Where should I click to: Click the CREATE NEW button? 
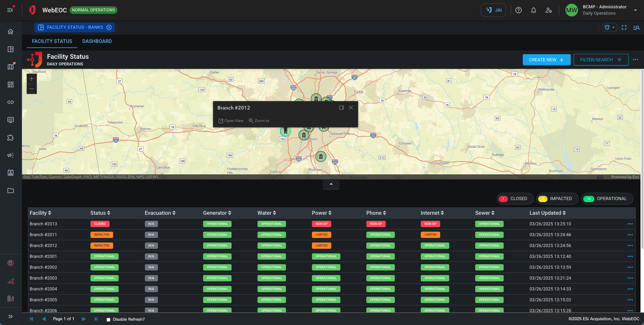click(x=546, y=60)
